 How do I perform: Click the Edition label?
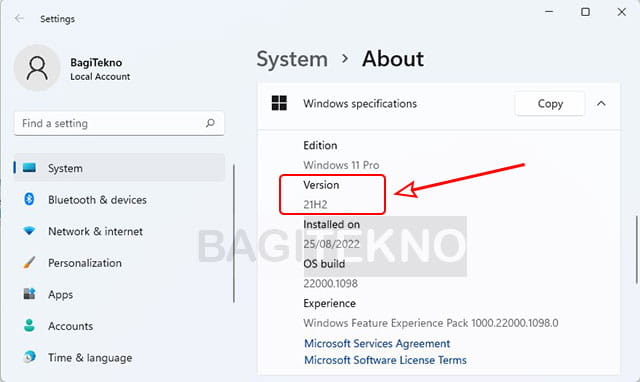click(x=320, y=145)
